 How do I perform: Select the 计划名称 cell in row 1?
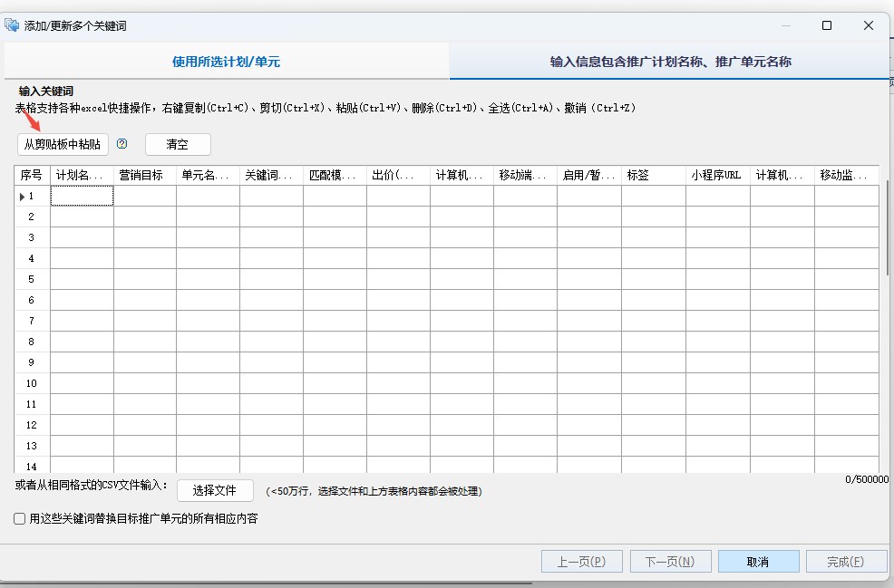pos(82,196)
